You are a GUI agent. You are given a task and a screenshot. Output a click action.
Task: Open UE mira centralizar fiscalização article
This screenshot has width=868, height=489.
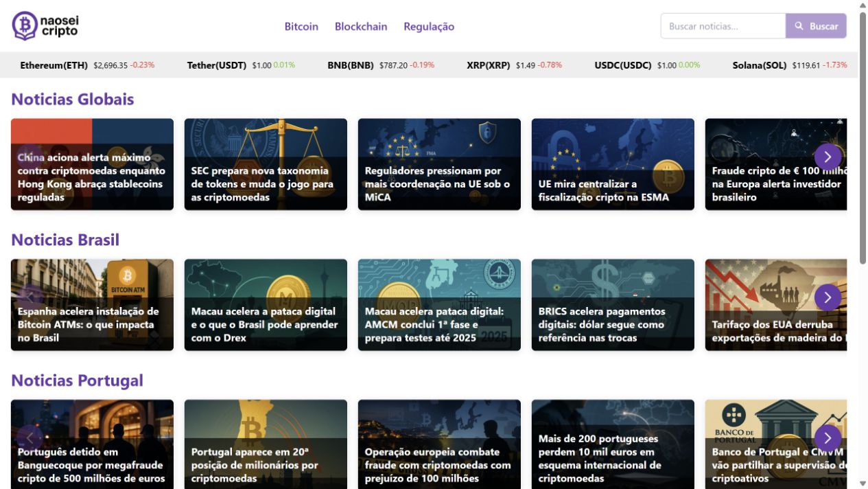point(613,164)
